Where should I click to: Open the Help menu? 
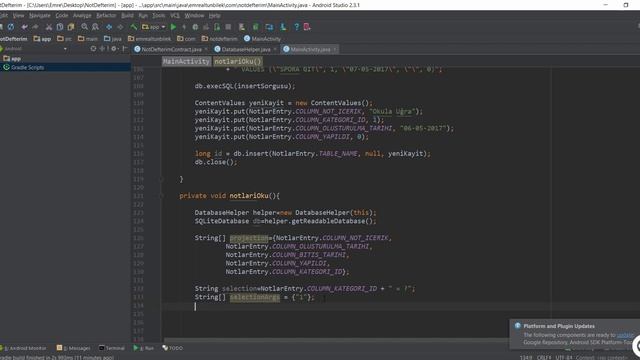pos(214,16)
